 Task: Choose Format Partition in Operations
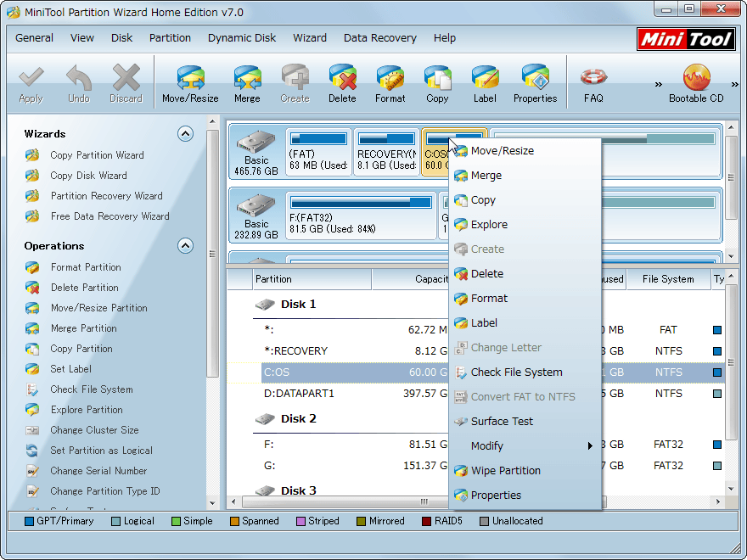pyautogui.click(x=86, y=267)
